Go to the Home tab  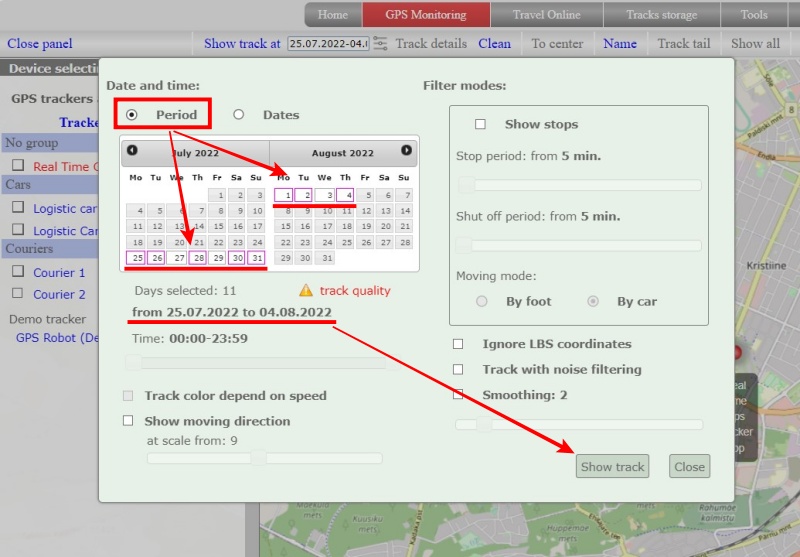point(332,15)
